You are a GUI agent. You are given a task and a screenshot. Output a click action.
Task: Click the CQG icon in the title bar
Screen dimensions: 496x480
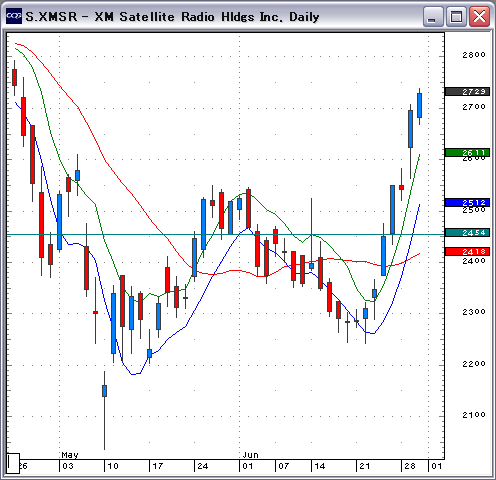pos(14,16)
